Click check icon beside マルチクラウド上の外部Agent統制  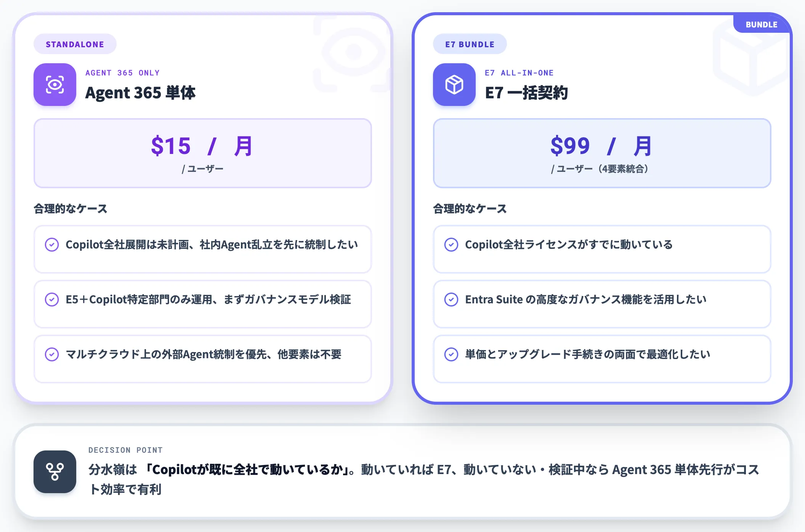(52, 354)
